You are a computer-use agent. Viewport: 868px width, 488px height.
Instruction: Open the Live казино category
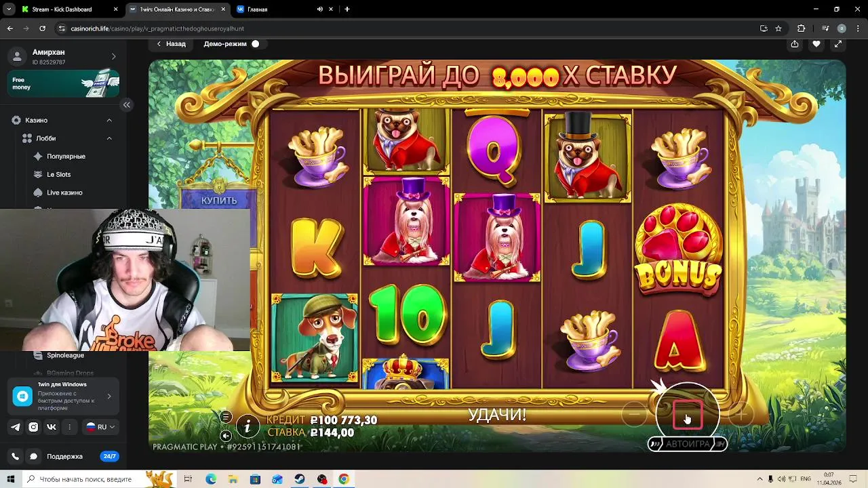coord(64,192)
